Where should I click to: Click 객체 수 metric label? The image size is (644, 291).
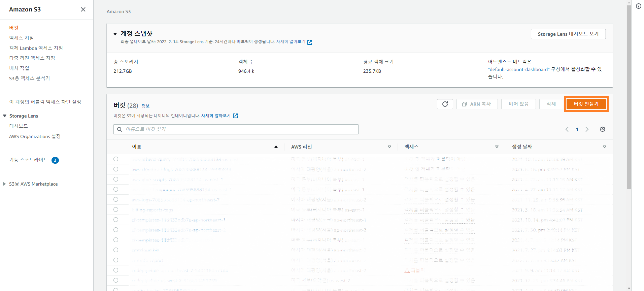(x=246, y=62)
